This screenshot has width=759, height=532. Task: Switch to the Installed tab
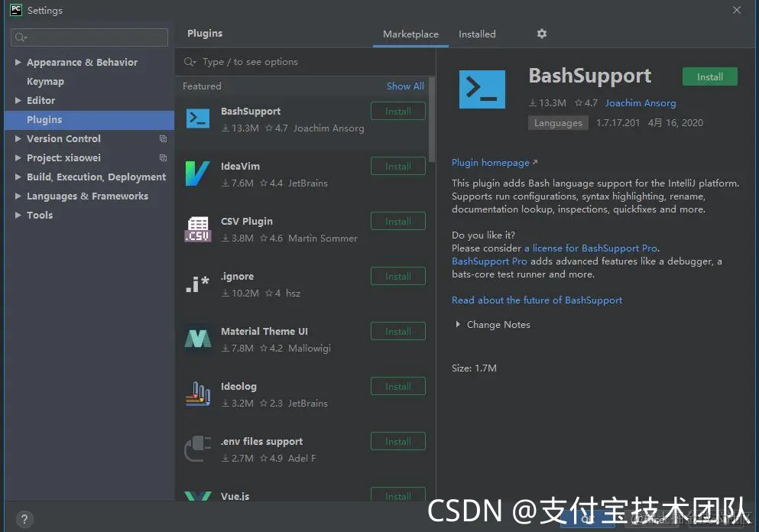477,34
